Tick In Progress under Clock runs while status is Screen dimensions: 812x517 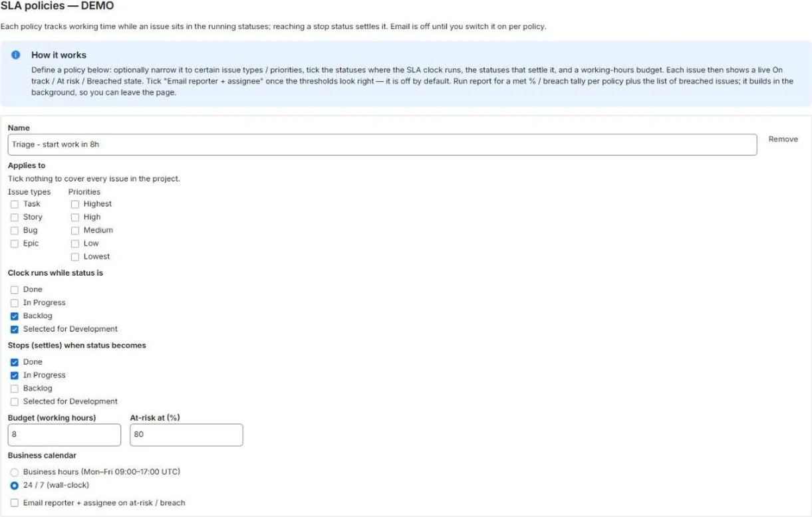pyautogui.click(x=15, y=303)
